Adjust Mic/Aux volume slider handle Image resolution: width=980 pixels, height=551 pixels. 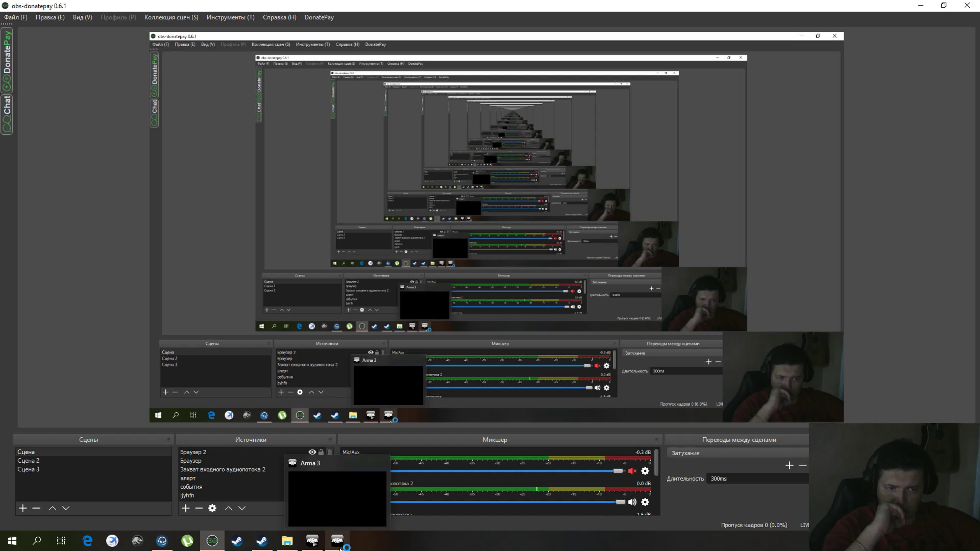tap(618, 471)
